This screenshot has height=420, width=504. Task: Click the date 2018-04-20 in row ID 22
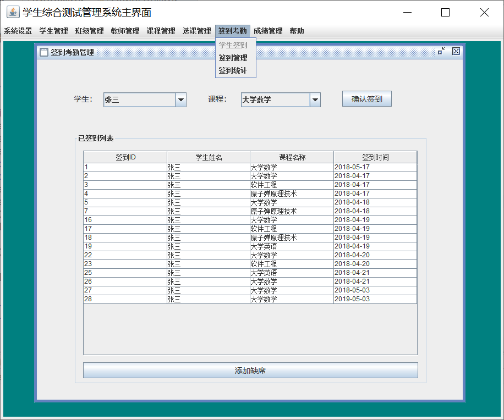coord(352,255)
